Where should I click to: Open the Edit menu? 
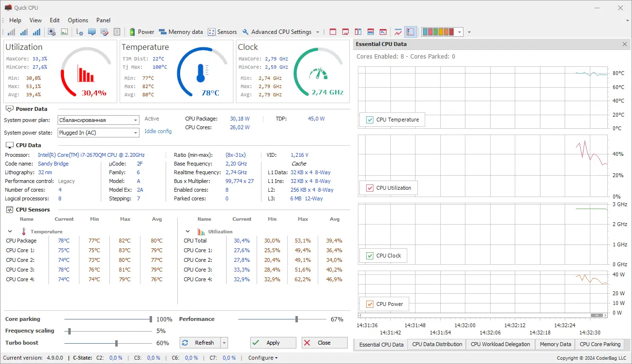pos(55,20)
